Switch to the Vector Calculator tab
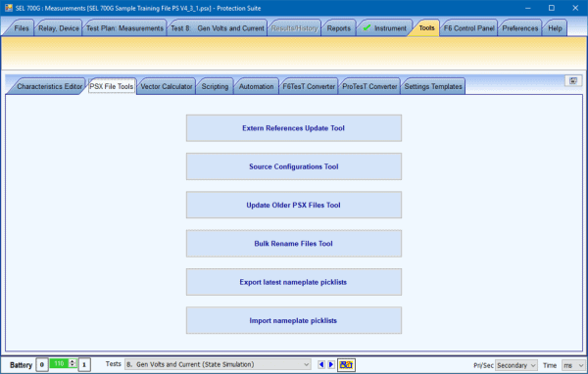This screenshot has width=588, height=374. [167, 86]
